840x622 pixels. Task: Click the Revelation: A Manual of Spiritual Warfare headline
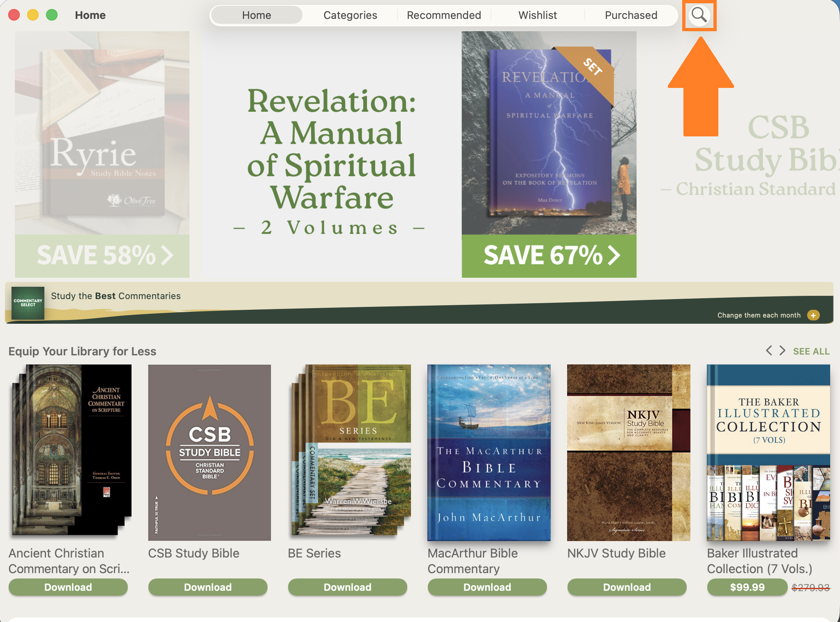pos(331,149)
